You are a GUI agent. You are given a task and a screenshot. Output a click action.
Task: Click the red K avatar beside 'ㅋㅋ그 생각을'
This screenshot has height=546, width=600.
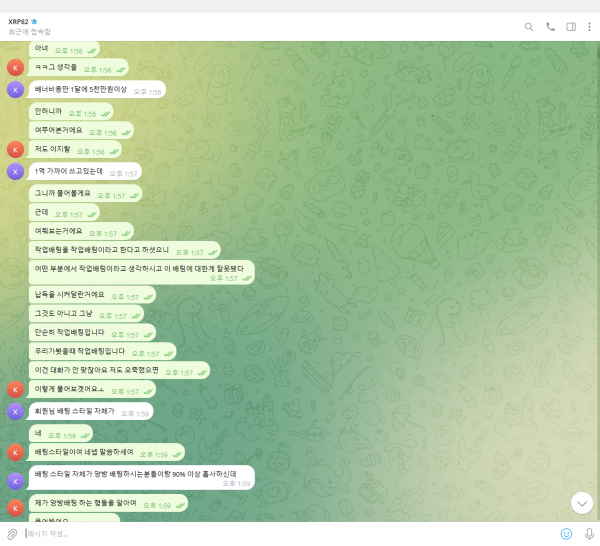click(x=14, y=68)
